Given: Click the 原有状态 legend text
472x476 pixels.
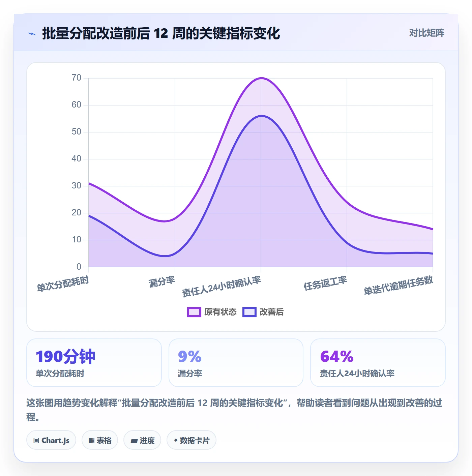Looking at the screenshot, I should click(220, 312).
